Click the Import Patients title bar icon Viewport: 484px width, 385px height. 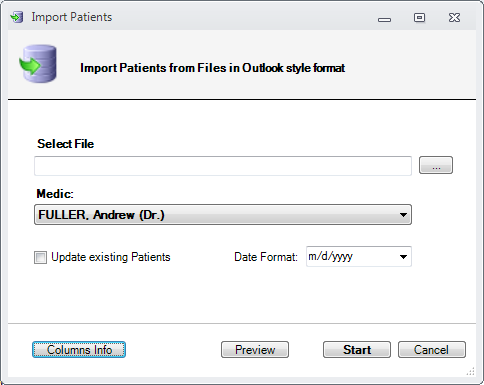tap(17, 17)
